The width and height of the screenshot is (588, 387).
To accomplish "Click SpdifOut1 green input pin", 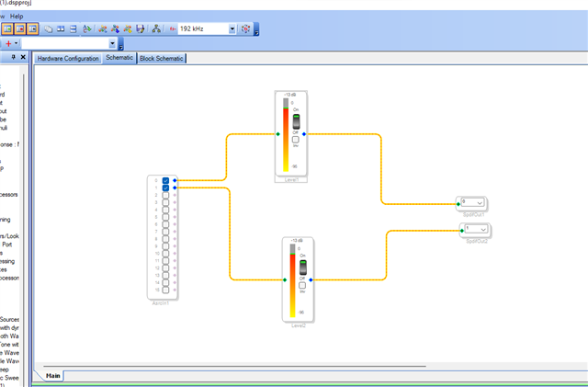I will [458, 204].
